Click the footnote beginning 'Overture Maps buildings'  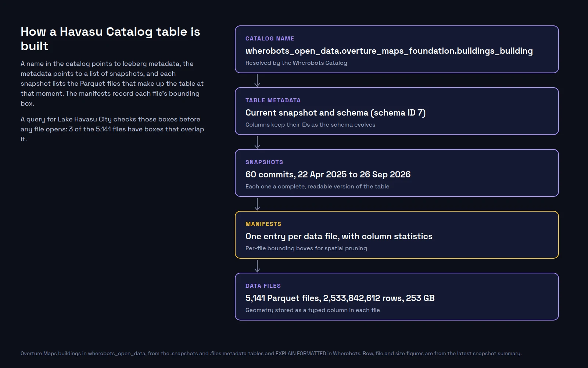click(x=271, y=353)
